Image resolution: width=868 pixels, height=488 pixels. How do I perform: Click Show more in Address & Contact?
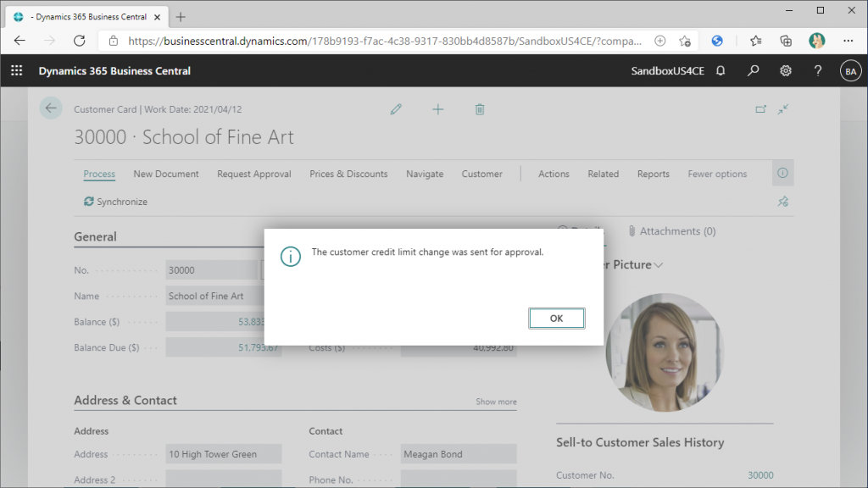click(x=496, y=402)
